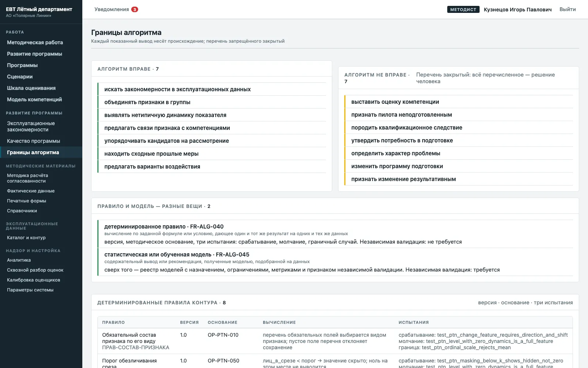
Task: Click the rule code ПРАВ-СОСТАВ-ПРИЗНАКА
Action: pos(136,347)
